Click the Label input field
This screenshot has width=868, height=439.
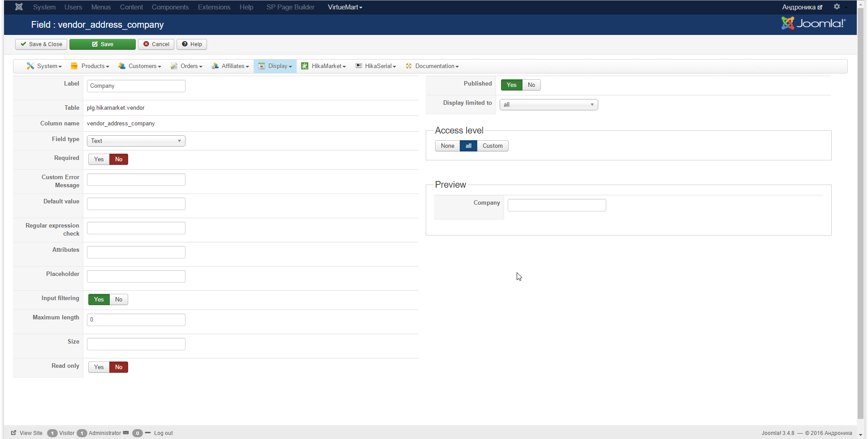(x=136, y=86)
